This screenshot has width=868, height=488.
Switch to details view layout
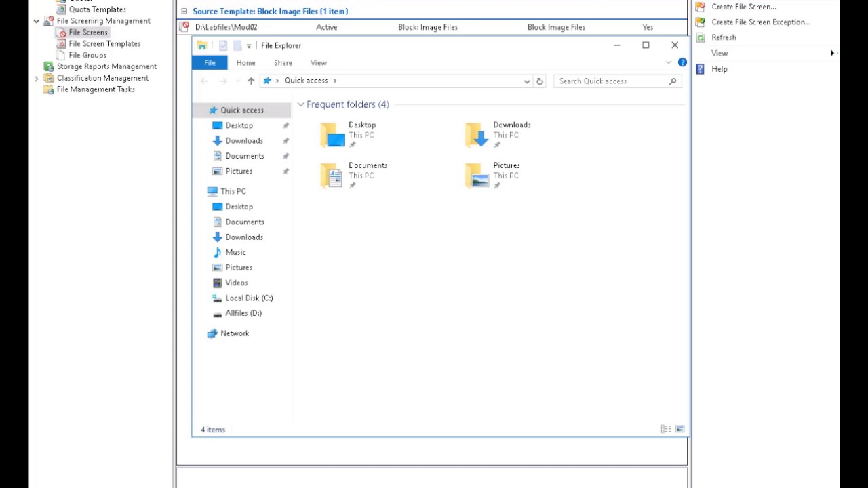point(666,429)
